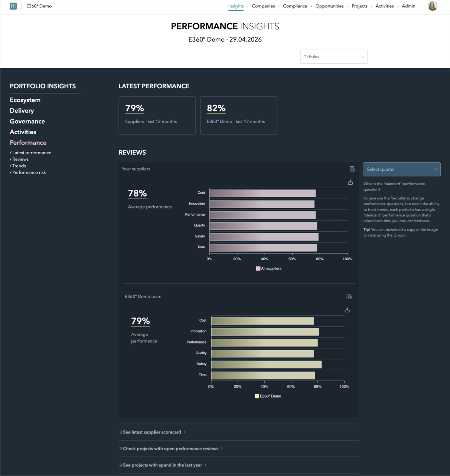Viewport: 450px width, 476px height.
Task: Click the Safety bar in Your suppliers chart
Action: pos(264,237)
